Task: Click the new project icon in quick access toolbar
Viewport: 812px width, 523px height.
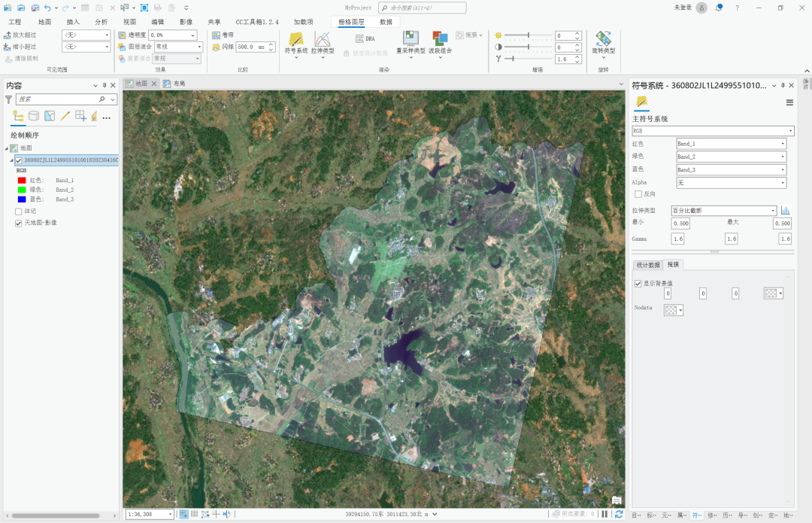Action: (x=8, y=8)
